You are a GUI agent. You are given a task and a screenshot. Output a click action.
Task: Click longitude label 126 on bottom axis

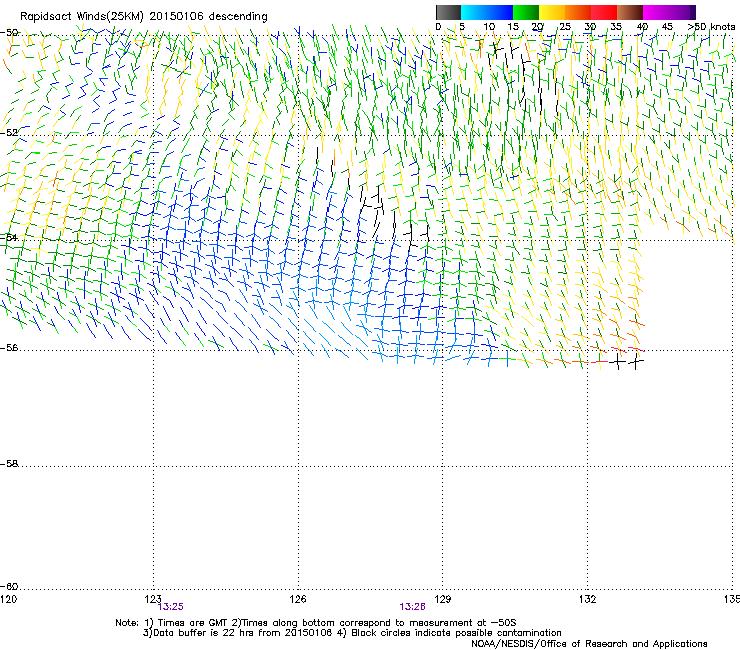click(298, 599)
